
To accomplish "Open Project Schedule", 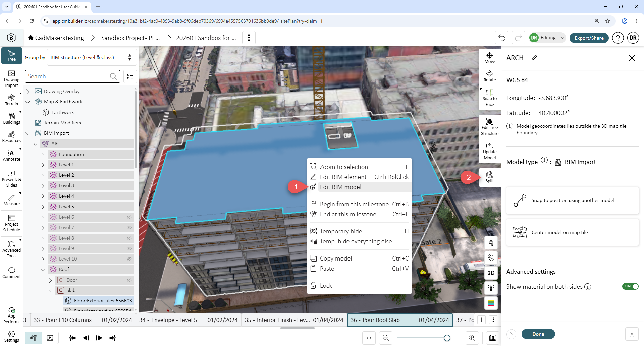I will click(12, 223).
